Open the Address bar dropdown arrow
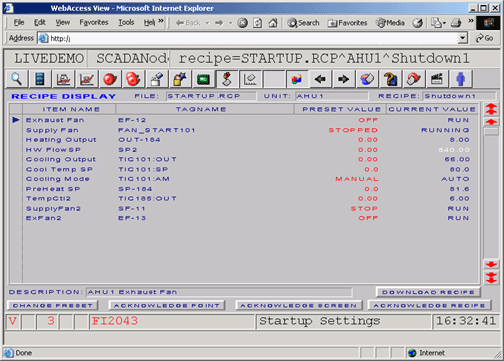This screenshot has height=361, width=504. (x=462, y=38)
